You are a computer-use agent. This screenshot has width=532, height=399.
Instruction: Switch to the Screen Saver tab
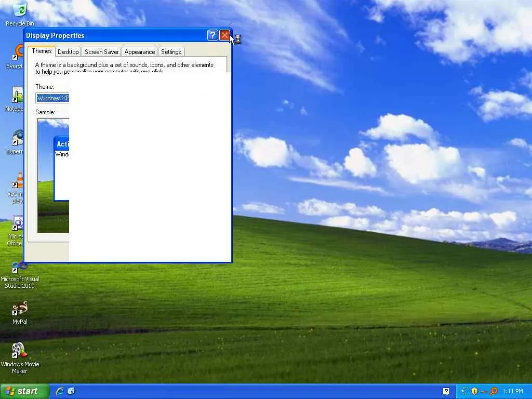click(x=101, y=52)
